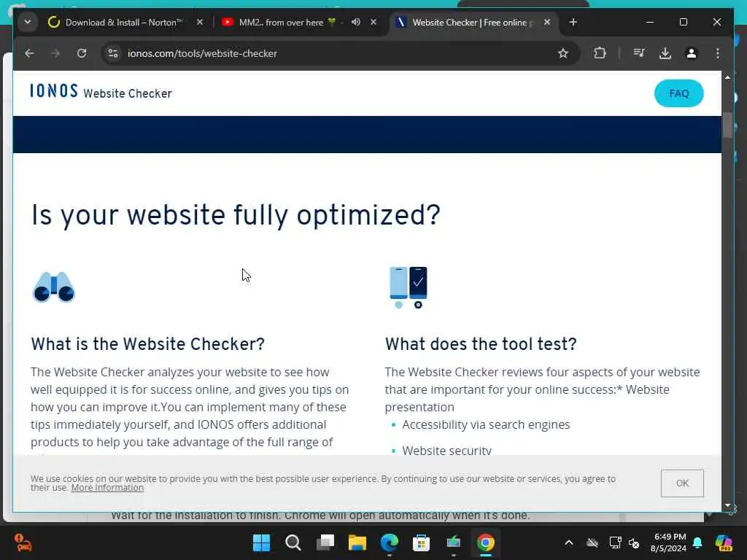
Task: Click the page scrollbar down arrow
Action: coord(727,505)
